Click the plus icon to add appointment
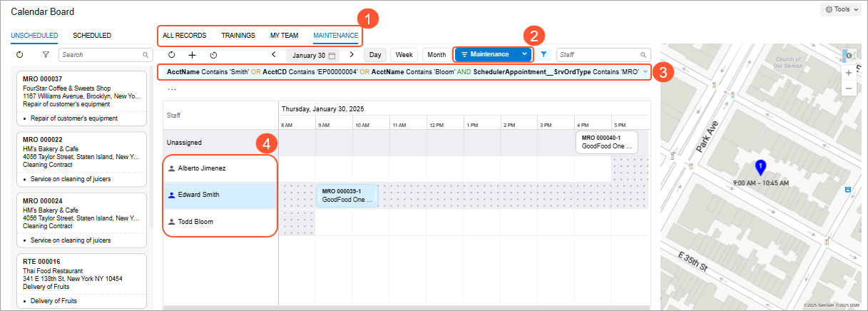This screenshot has height=311, width=868. click(192, 55)
